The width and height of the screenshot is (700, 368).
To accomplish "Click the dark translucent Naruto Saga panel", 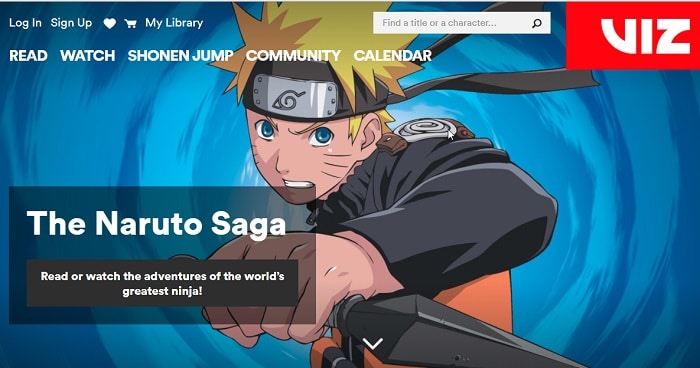I will tap(162, 255).
